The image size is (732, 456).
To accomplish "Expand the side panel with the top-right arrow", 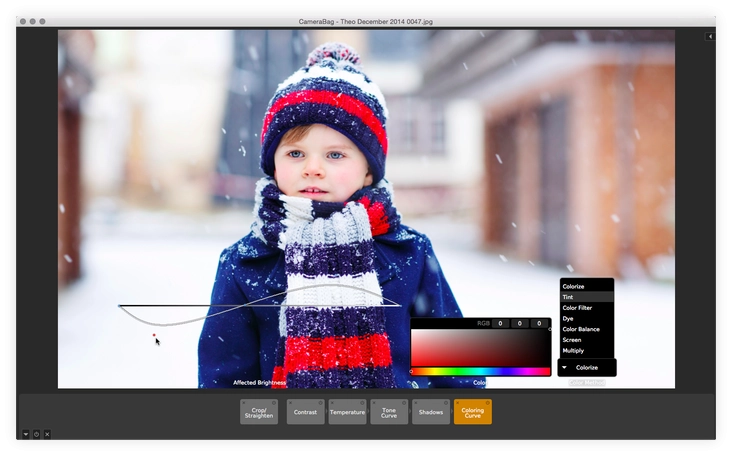I will 710,36.
